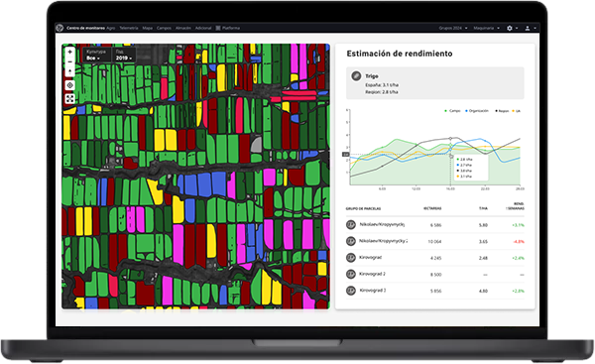Click the locate/target map button
The height and width of the screenshot is (364, 595).
(69, 85)
